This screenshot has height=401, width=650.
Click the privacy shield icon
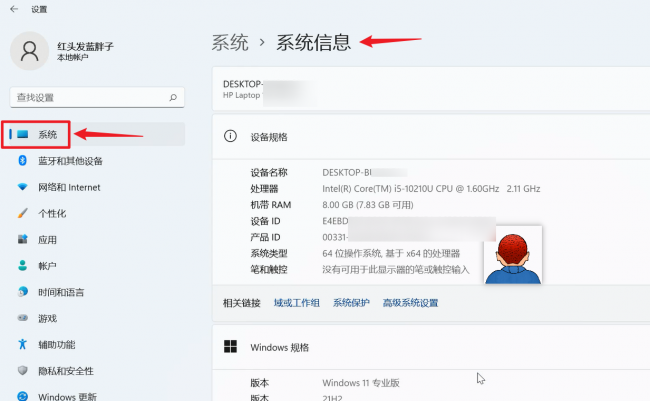[22, 370]
